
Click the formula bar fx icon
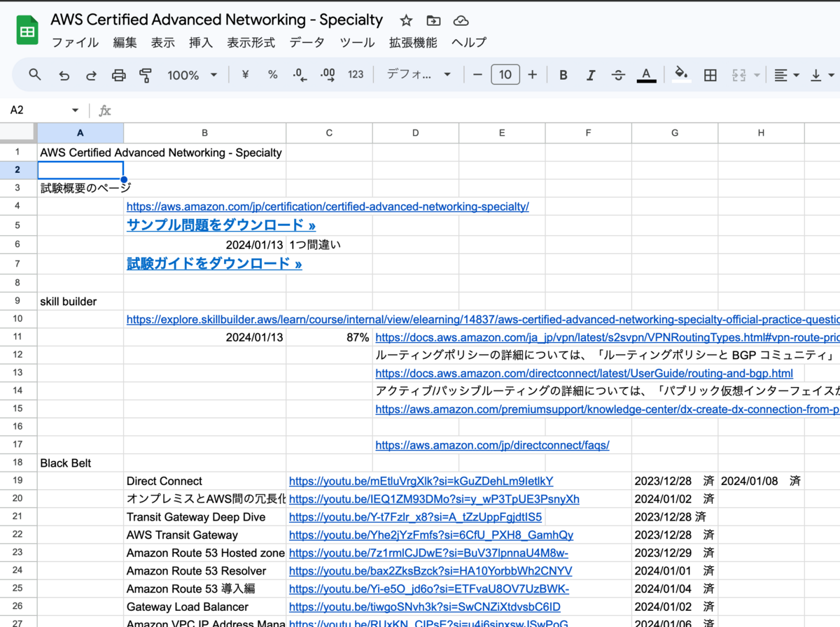click(105, 111)
